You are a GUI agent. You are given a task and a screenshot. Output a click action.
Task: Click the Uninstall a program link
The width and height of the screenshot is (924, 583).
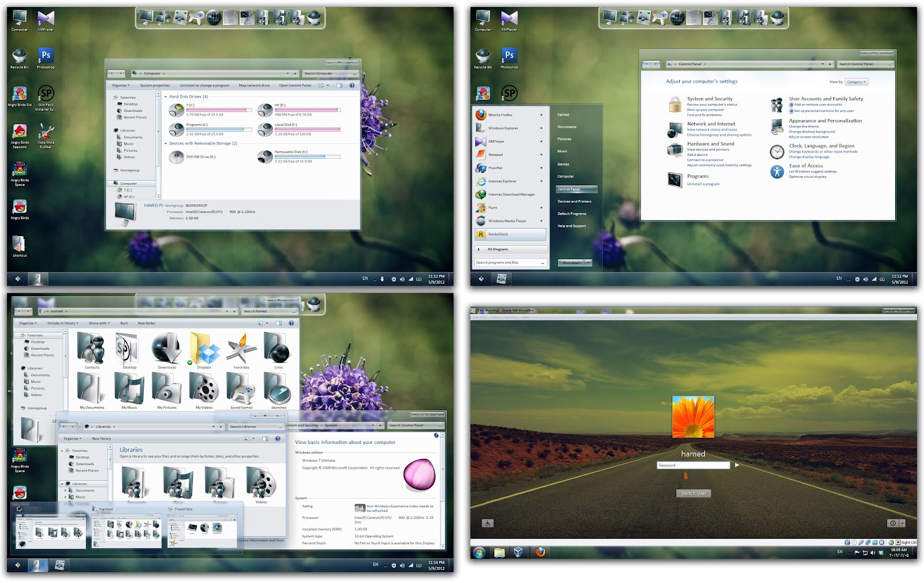(x=703, y=184)
